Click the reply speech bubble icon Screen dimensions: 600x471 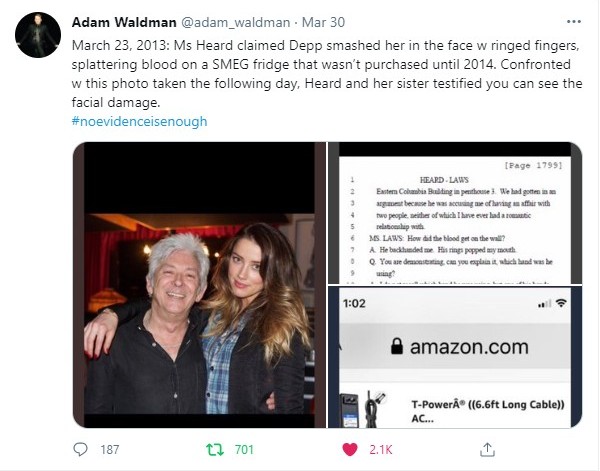80,449
